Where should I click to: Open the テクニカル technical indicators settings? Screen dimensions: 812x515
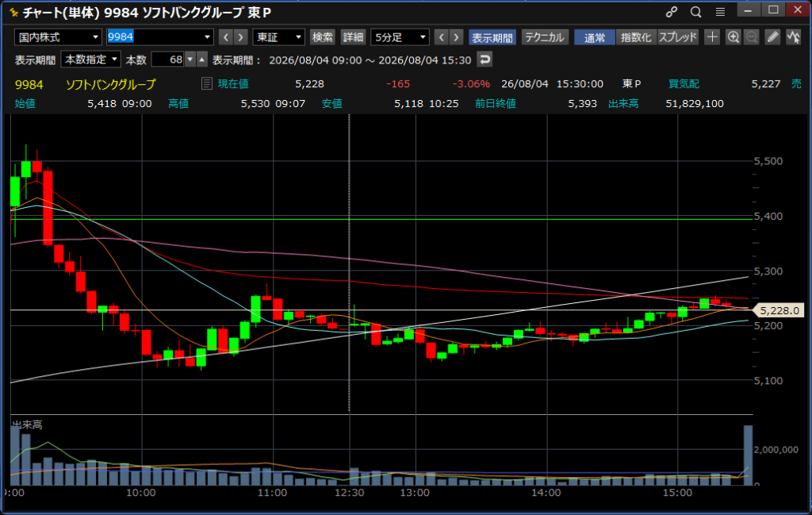(544, 37)
